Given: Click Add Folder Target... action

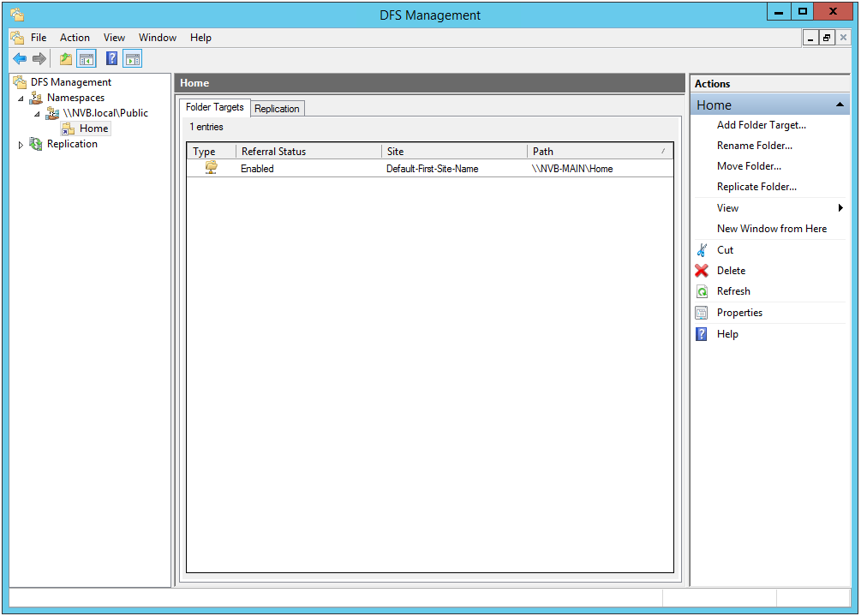Looking at the screenshot, I should (761, 124).
